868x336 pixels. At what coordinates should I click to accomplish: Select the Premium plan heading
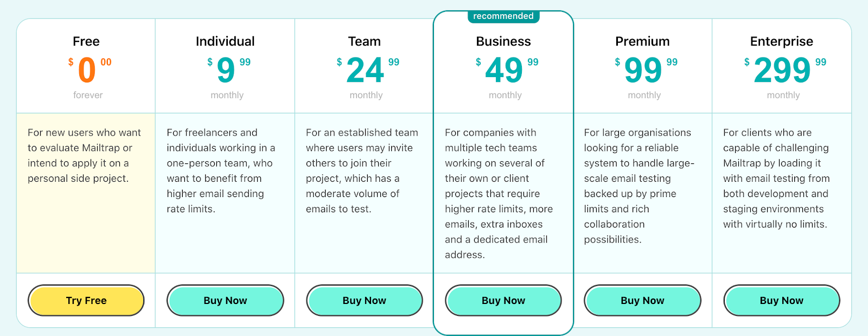coord(642,41)
